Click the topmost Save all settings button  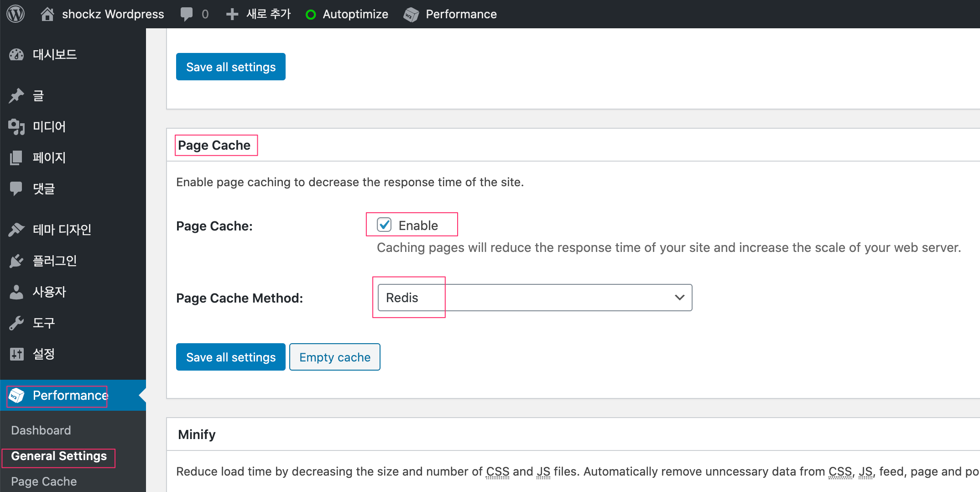coord(231,67)
